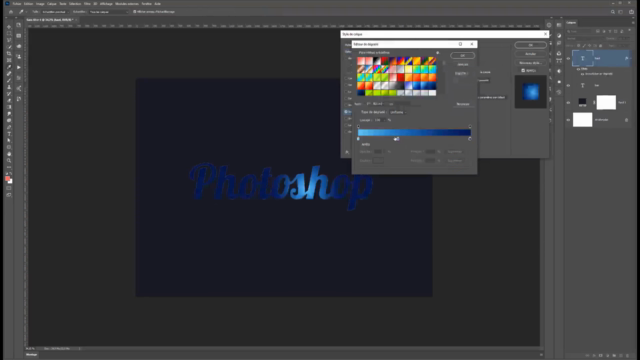The height and width of the screenshot is (360, 640).
Task: Toggle visibility of background layer
Action: [568, 120]
